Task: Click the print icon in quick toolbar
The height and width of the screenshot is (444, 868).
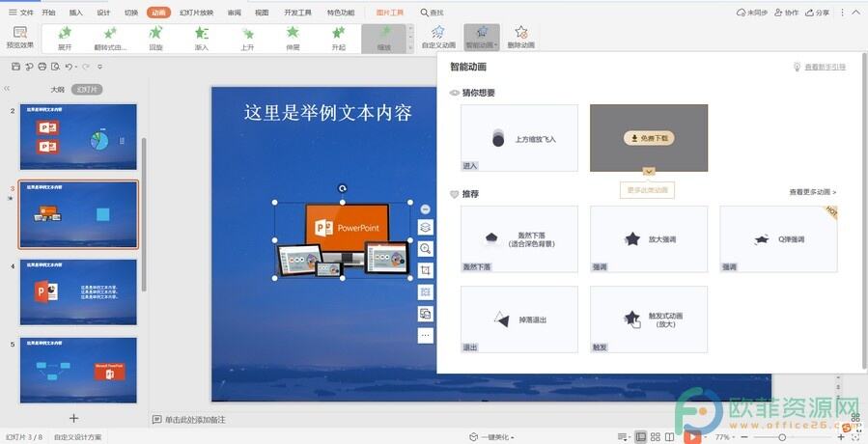Action: [42, 67]
